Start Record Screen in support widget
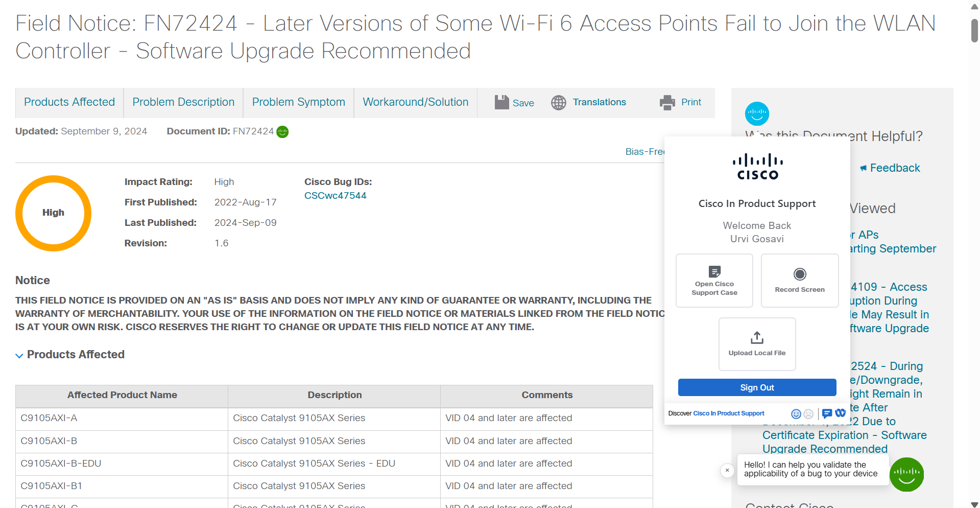The image size is (980, 508). (800, 274)
